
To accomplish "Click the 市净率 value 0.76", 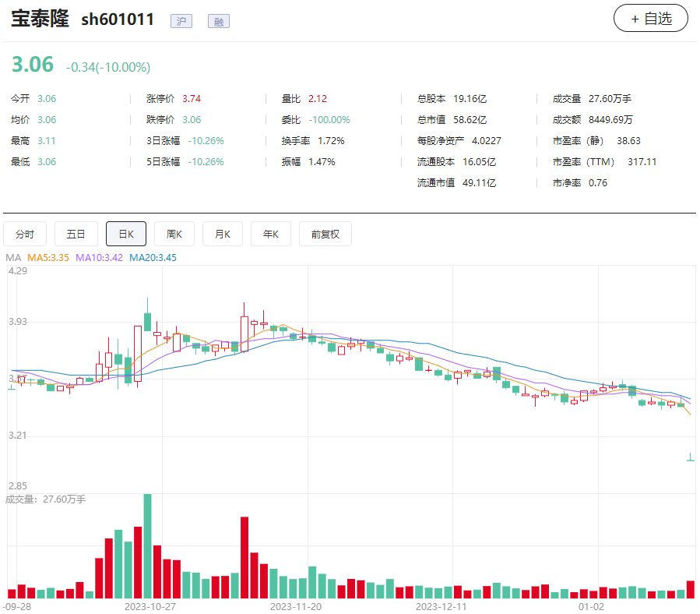I will [598, 183].
